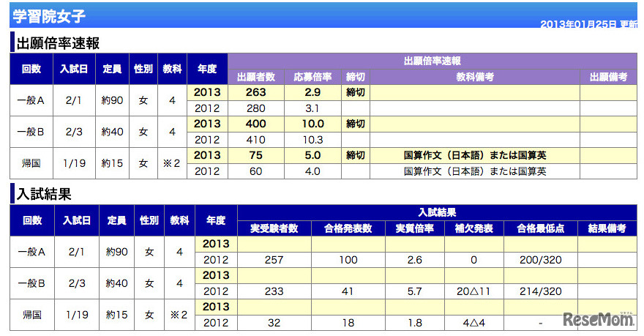644x336 pixels.
Task: Click the 教科備考 column header
Action: 475,77
